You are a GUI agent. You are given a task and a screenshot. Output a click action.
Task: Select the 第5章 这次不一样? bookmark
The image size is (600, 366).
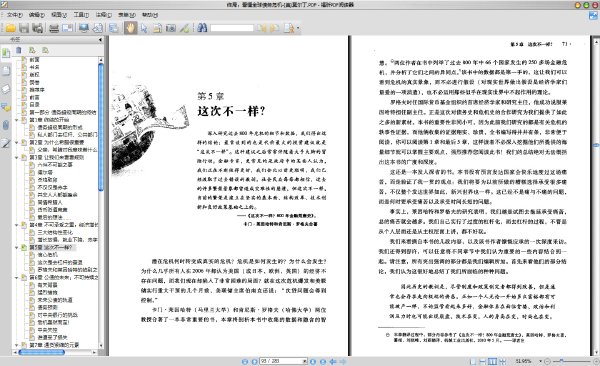click(x=51, y=247)
